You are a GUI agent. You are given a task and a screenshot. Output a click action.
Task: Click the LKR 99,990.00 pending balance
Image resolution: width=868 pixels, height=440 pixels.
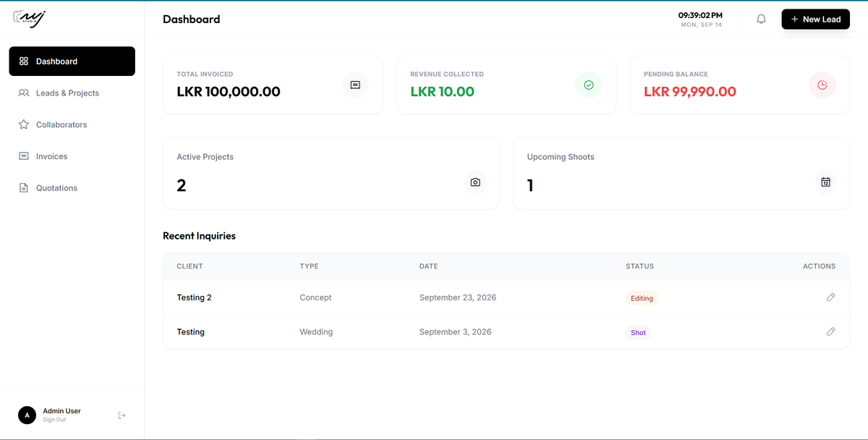(x=690, y=92)
